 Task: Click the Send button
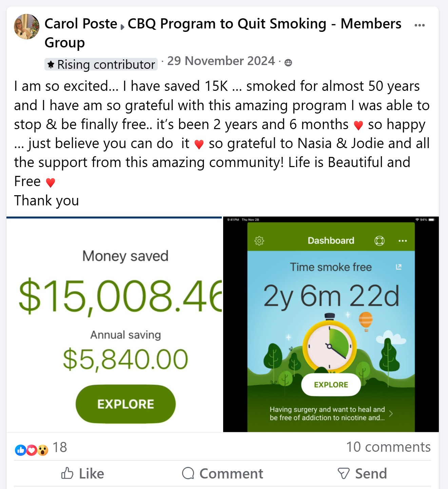tap(363, 473)
